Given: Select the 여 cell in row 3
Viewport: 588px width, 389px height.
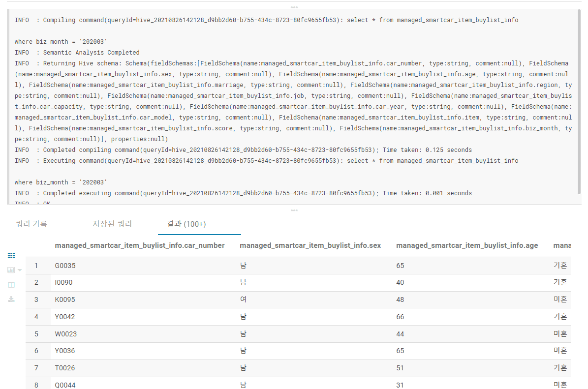Looking at the screenshot, I should coord(243,299).
